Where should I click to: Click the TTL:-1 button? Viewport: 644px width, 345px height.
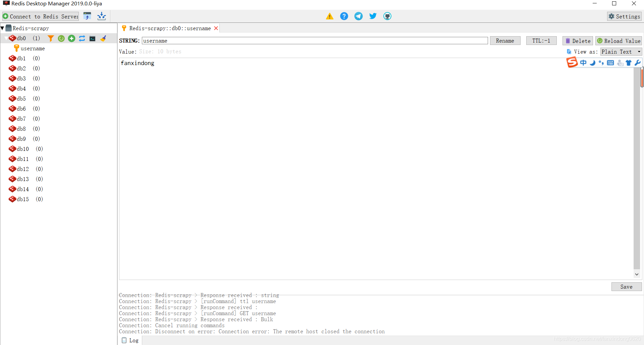pos(541,41)
